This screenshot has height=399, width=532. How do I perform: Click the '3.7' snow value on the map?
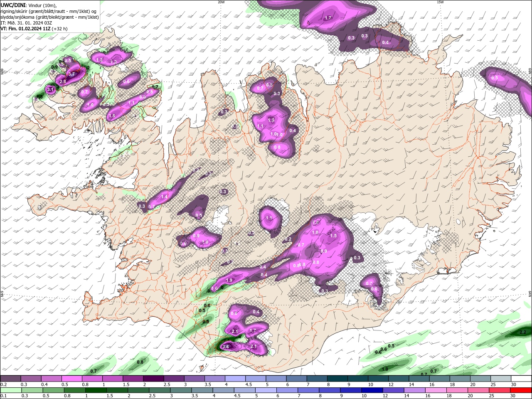[x=71, y=74]
